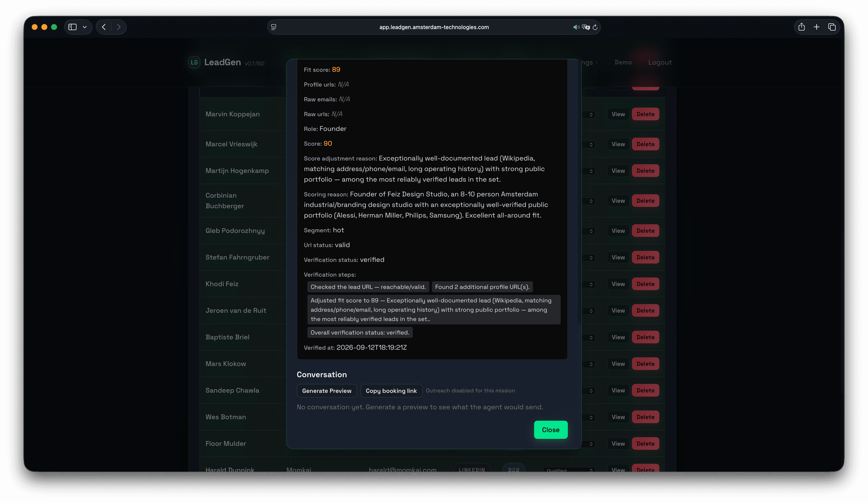The width and height of the screenshot is (868, 503).
Task: Delete the Baptiste Briel lead
Action: pos(646,337)
